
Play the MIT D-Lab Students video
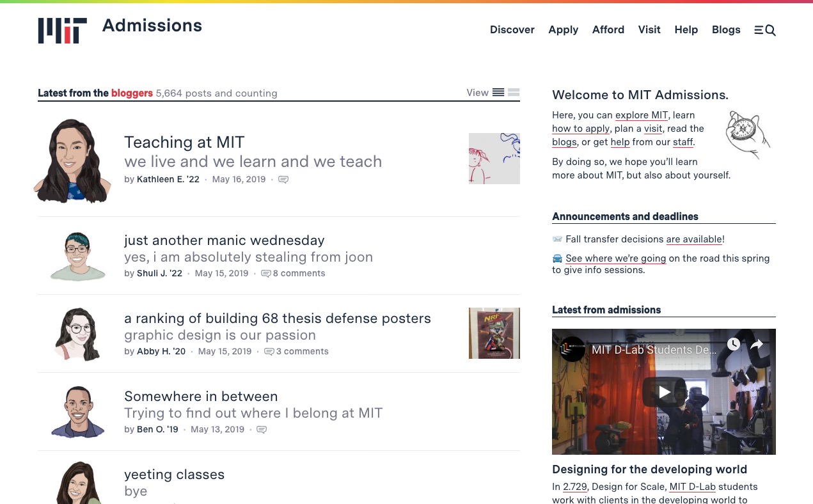point(664,392)
